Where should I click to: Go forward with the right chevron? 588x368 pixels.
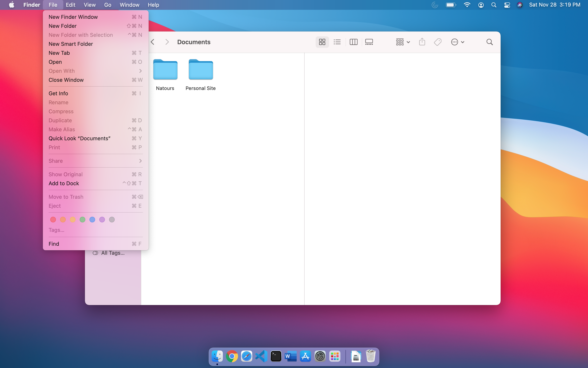pos(167,42)
